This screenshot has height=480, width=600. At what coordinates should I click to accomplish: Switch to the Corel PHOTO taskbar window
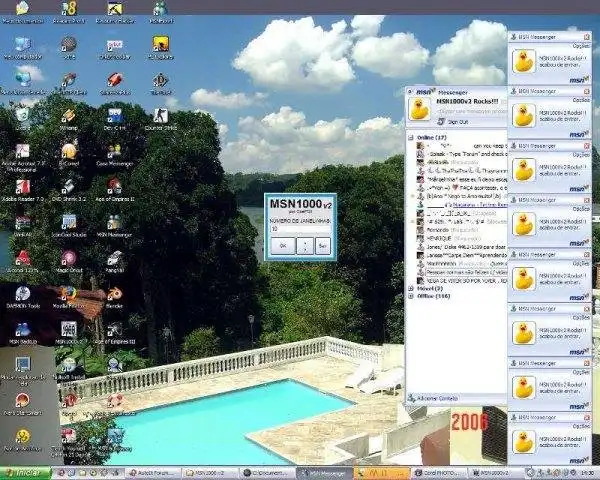pyautogui.click(x=440, y=473)
